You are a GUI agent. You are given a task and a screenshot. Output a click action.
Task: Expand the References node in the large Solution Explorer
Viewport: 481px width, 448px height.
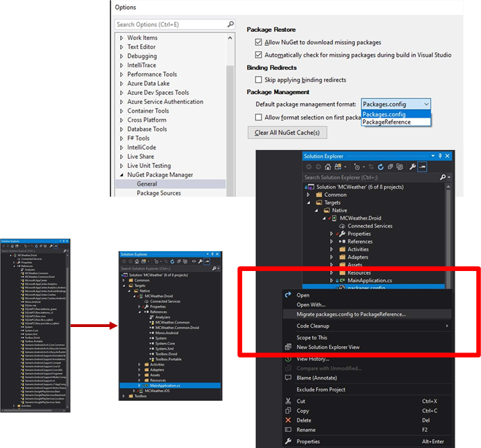click(332, 241)
